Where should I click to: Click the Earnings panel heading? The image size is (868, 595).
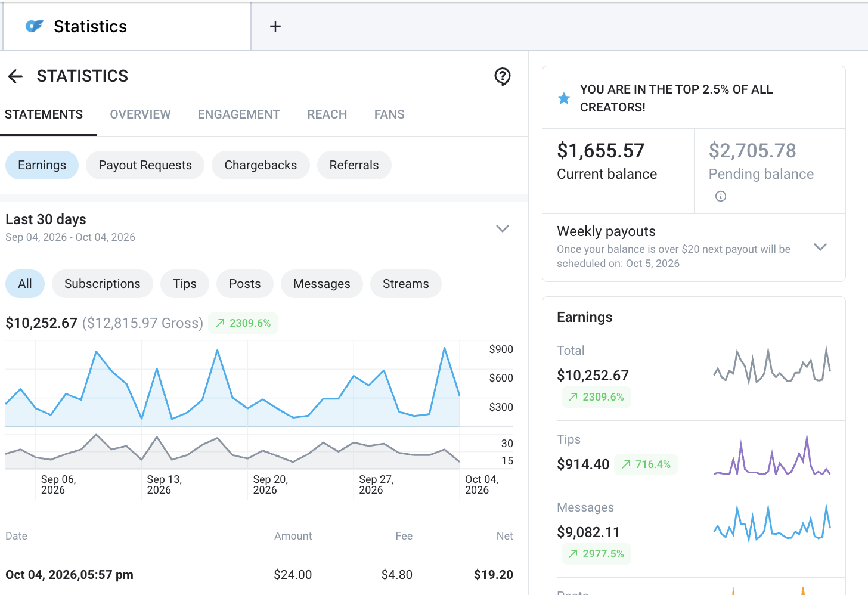coord(585,317)
